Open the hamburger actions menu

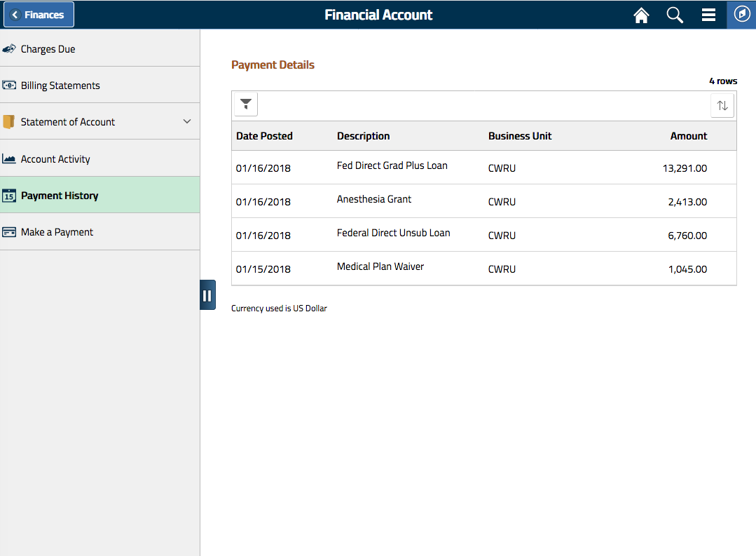(x=708, y=15)
